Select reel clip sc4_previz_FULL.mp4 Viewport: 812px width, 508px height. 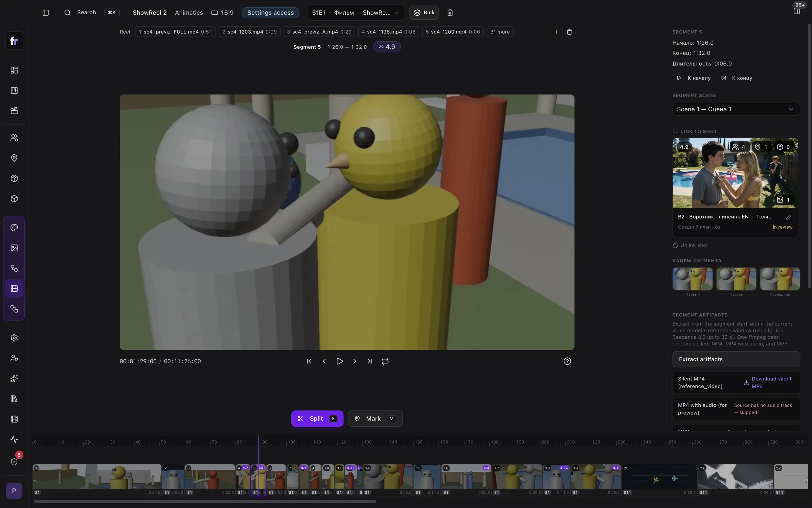175,32
